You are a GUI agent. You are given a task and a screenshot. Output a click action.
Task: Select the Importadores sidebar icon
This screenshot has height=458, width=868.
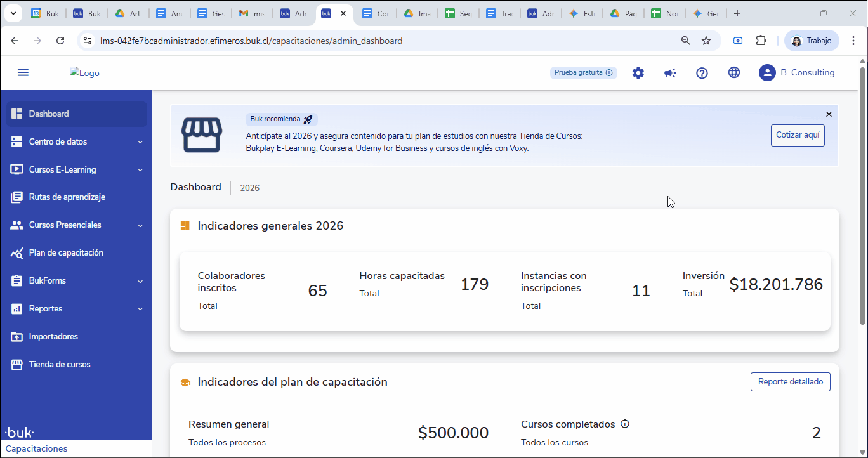(x=17, y=336)
